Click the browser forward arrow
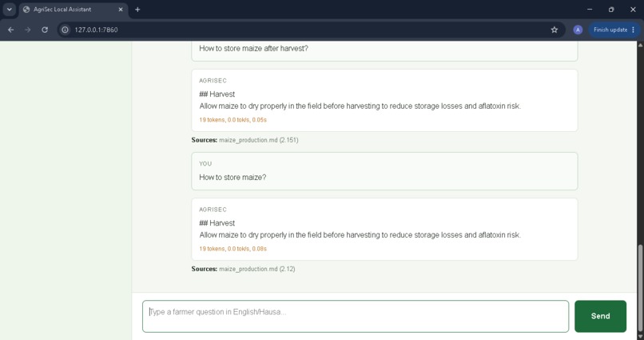Screen dimensions: 644x340 coord(28,30)
